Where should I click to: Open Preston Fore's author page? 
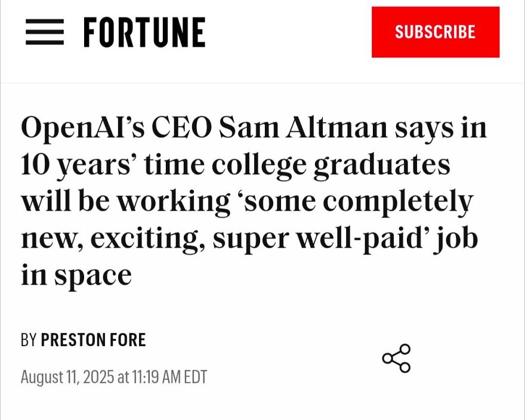click(92, 340)
